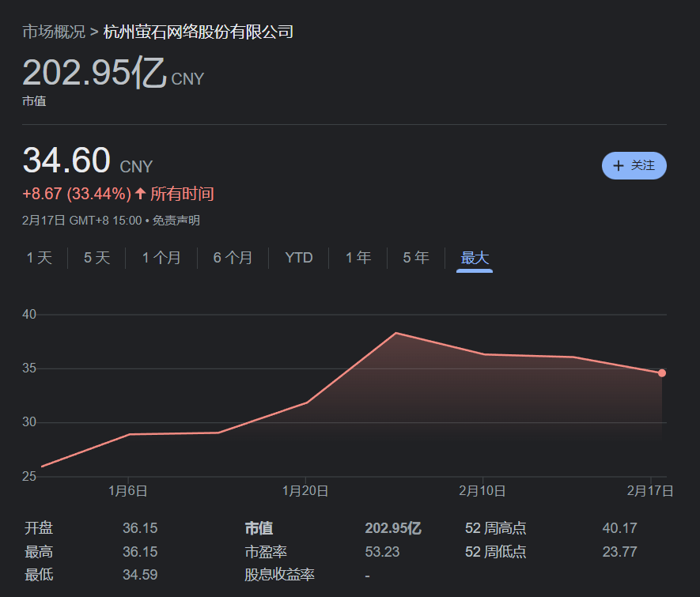Select the 1 天 time range tab
The image size is (700, 597).
pyautogui.click(x=40, y=258)
